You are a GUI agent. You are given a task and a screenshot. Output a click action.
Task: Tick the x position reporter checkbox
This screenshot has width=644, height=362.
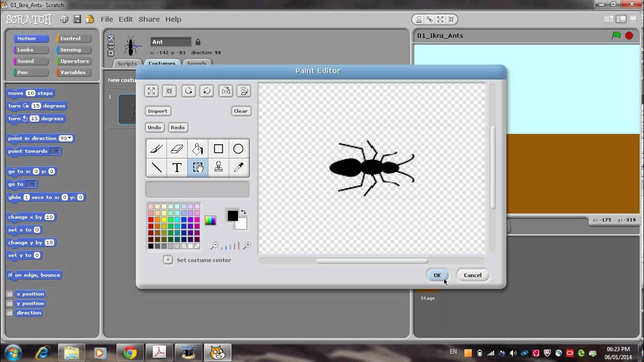pos(9,294)
